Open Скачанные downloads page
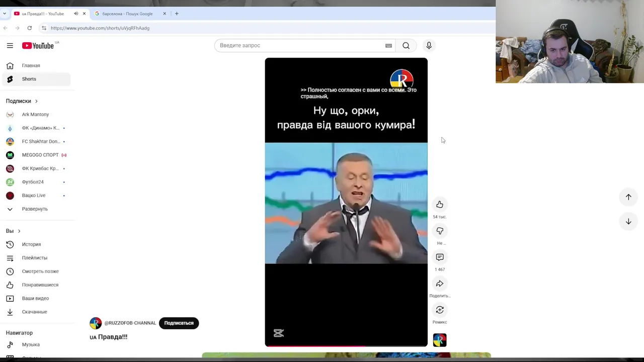 click(x=36, y=312)
